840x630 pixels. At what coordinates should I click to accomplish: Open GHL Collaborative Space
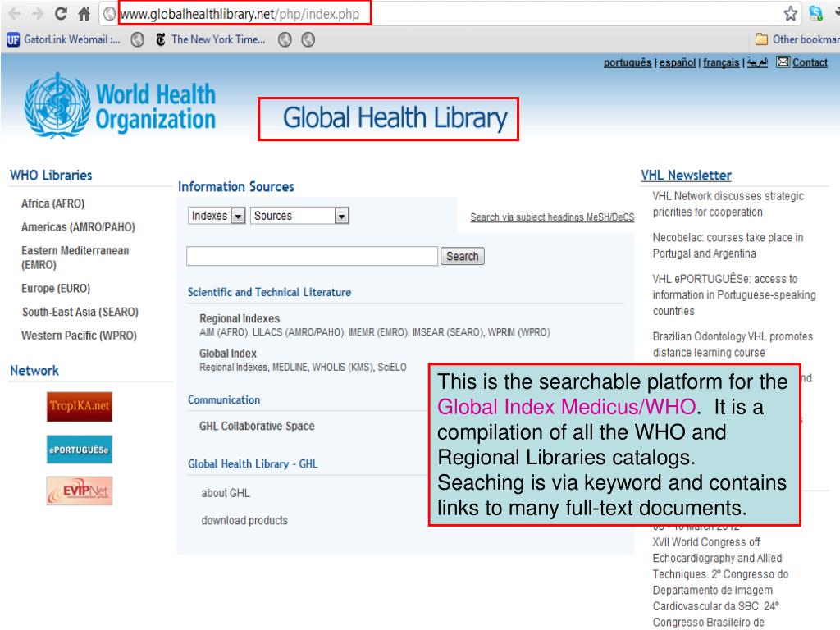click(257, 427)
